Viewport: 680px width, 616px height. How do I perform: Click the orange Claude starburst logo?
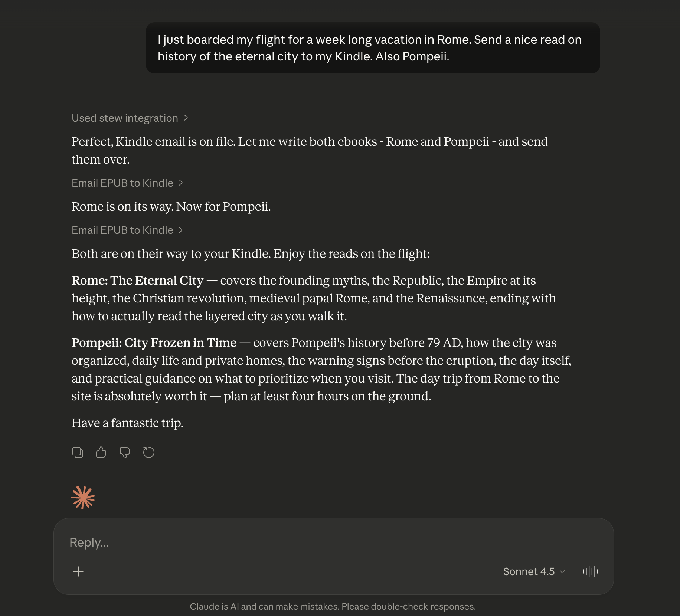click(x=83, y=498)
